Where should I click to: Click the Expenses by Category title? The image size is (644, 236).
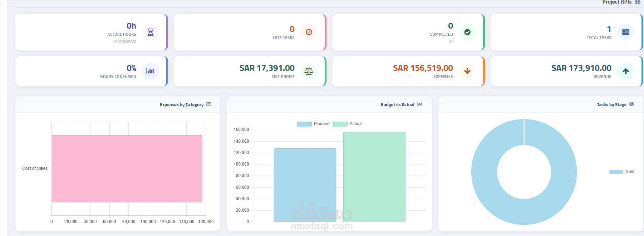[182, 105]
